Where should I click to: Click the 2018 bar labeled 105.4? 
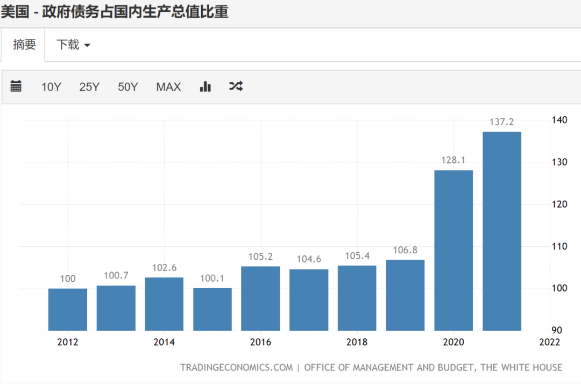point(357,298)
